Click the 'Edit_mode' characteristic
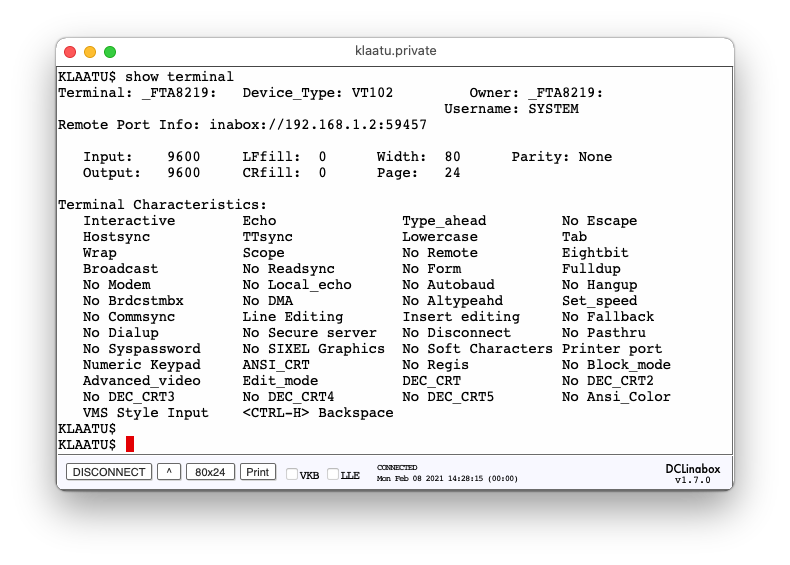 [280, 381]
